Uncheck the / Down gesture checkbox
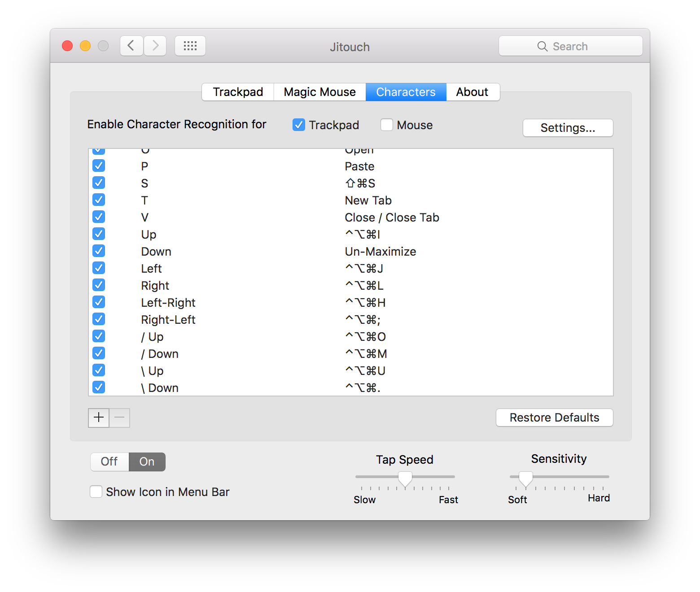This screenshot has width=700, height=592. click(x=99, y=353)
